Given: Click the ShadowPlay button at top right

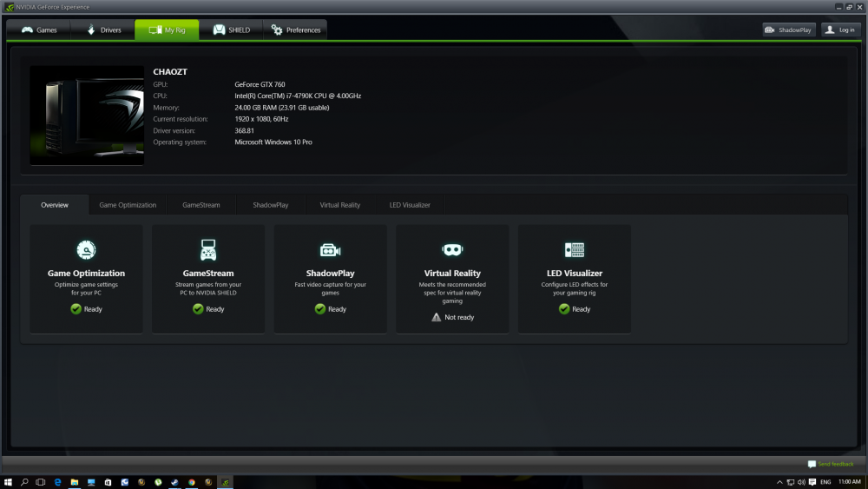Looking at the screenshot, I should pyautogui.click(x=789, y=30).
